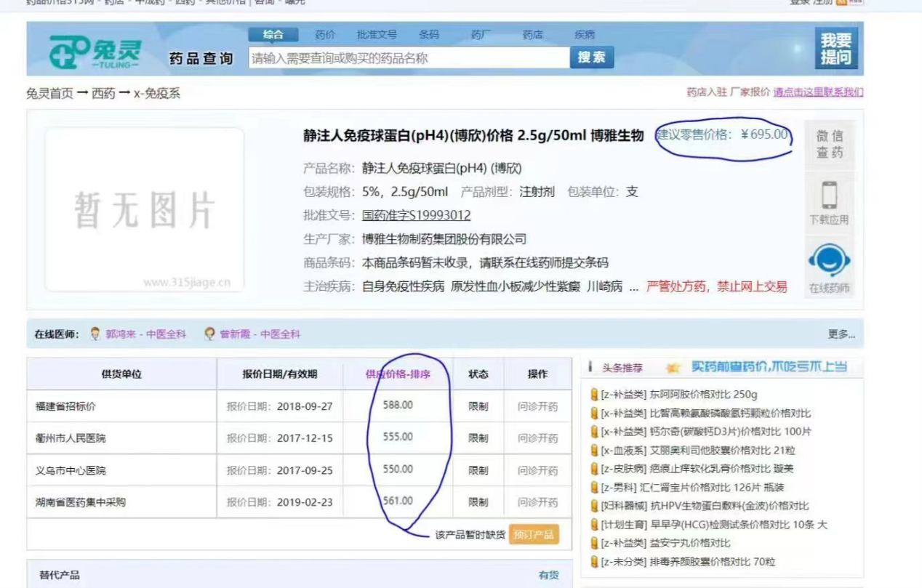Open the 西药 breadcrumb link

(x=103, y=93)
